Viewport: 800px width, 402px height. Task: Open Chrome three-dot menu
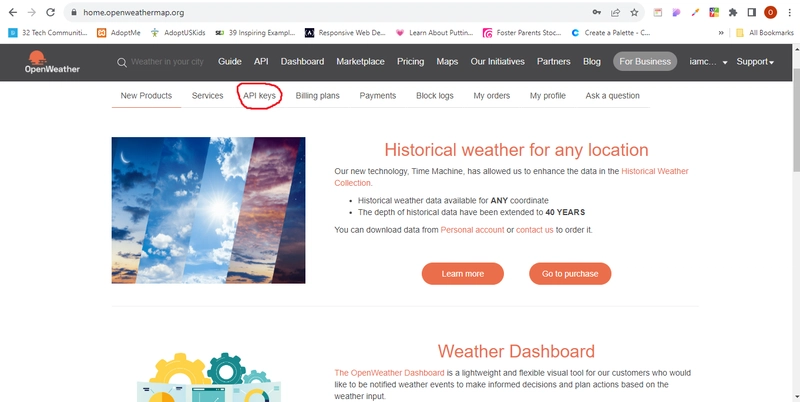790,12
